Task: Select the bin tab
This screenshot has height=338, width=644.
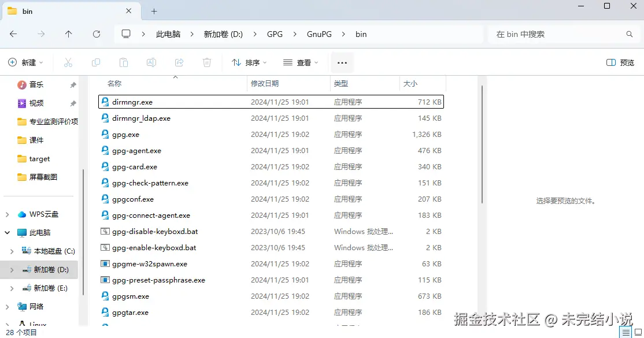Action: point(72,11)
